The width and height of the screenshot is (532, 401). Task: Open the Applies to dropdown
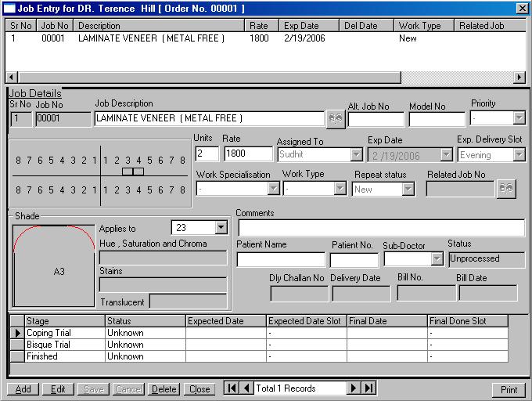[221, 228]
